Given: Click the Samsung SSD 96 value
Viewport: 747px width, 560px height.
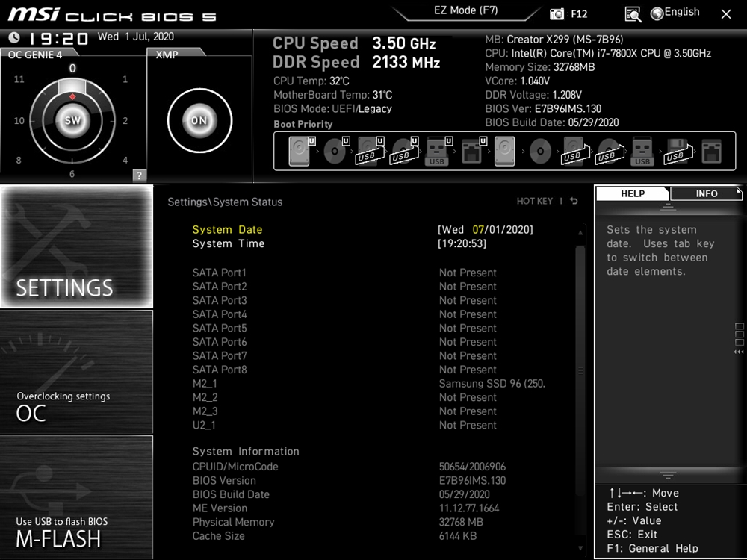Looking at the screenshot, I should [492, 383].
